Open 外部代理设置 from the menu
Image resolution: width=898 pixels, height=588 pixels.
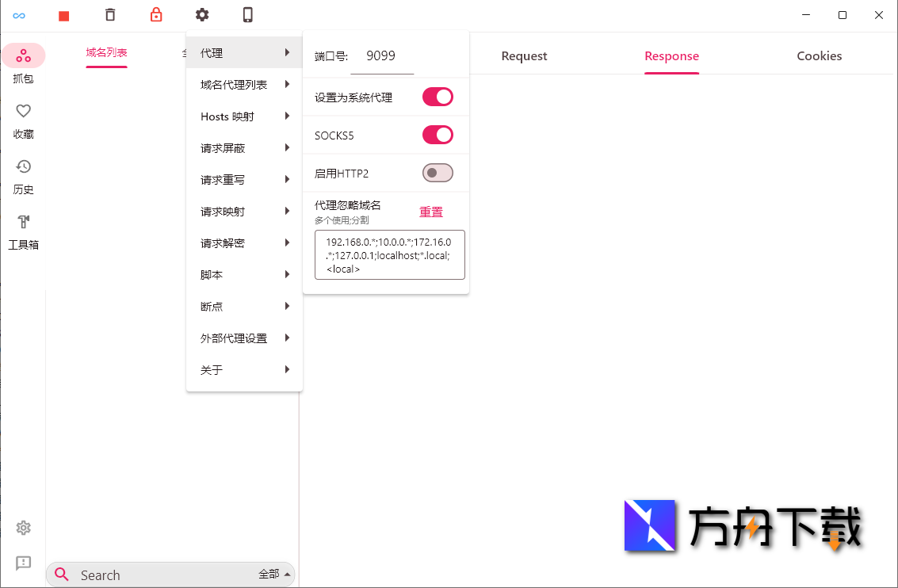coord(234,338)
